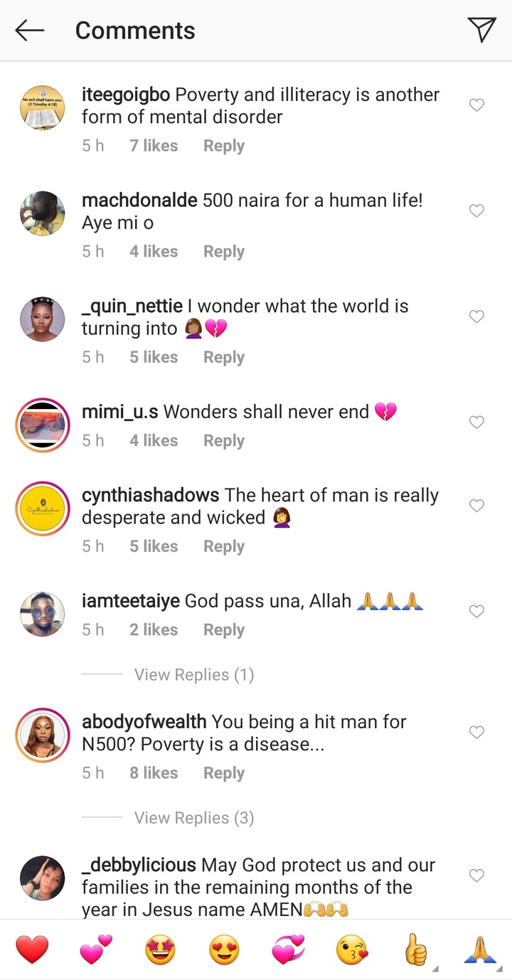Reply to cynthiashadows' comment

click(x=223, y=546)
